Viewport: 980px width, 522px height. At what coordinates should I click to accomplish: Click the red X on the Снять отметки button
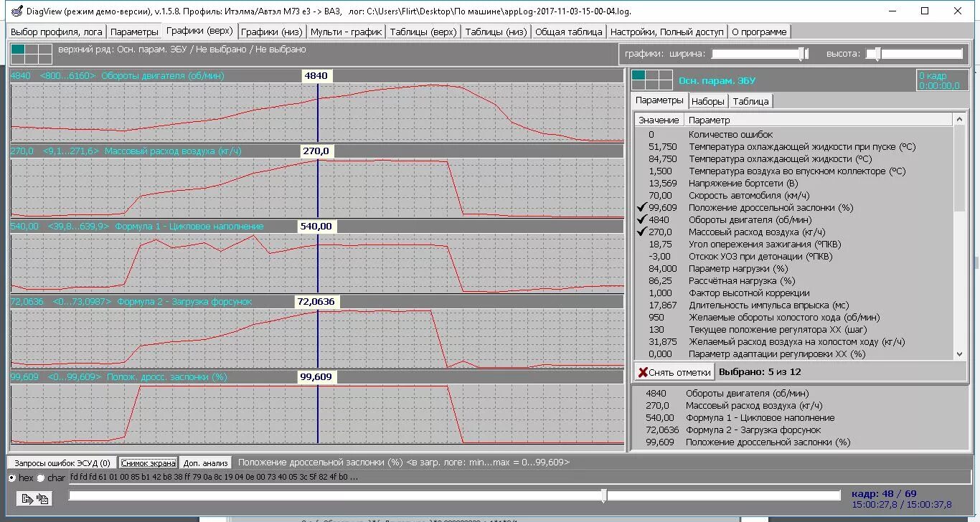click(643, 372)
